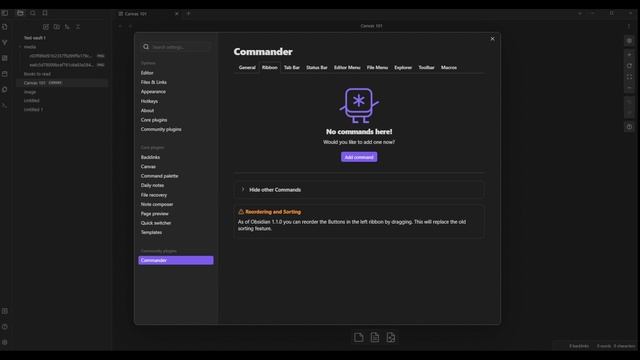The height and width of the screenshot is (360, 640).
Task: Open canvas settings gear on right
Action: pyautogui.click(x=629, y=41)
